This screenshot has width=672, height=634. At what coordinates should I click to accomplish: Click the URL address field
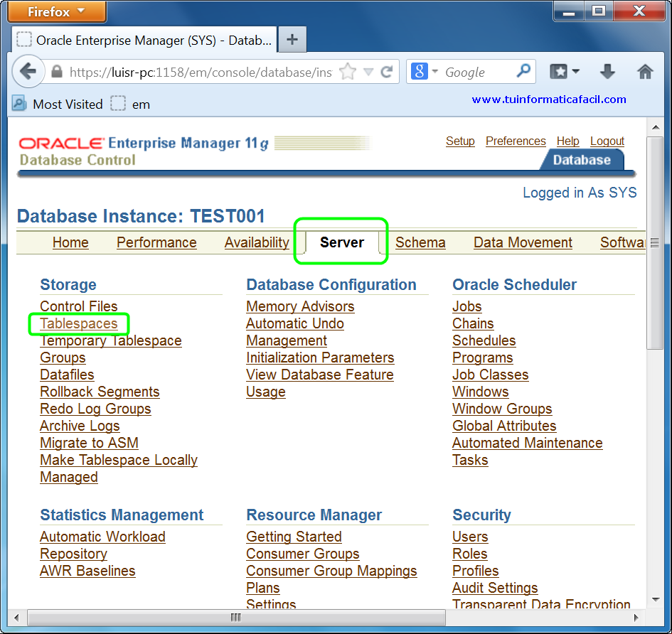[x=201, y=72]
